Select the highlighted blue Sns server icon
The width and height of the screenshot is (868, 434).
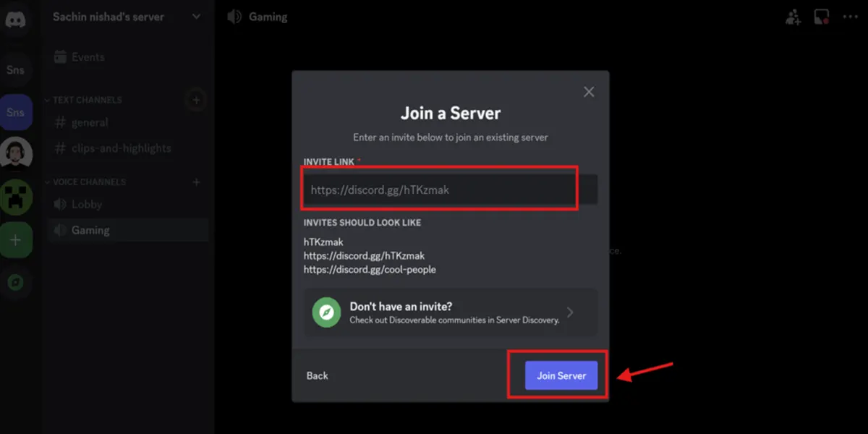click(x=15, y=112)
